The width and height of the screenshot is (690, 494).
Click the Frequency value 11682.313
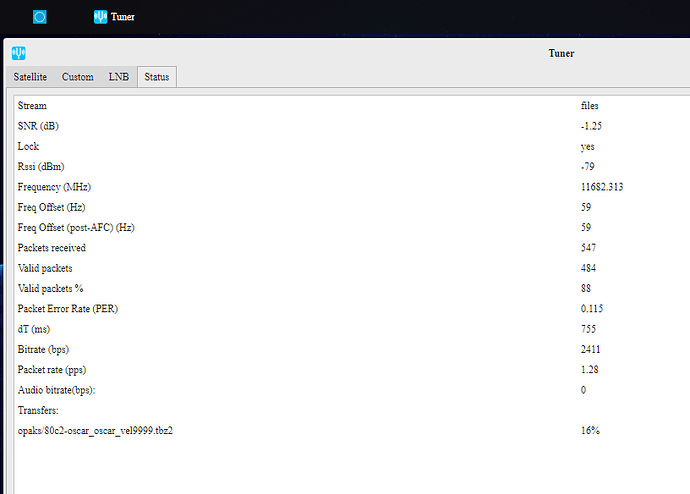[603, 187]
